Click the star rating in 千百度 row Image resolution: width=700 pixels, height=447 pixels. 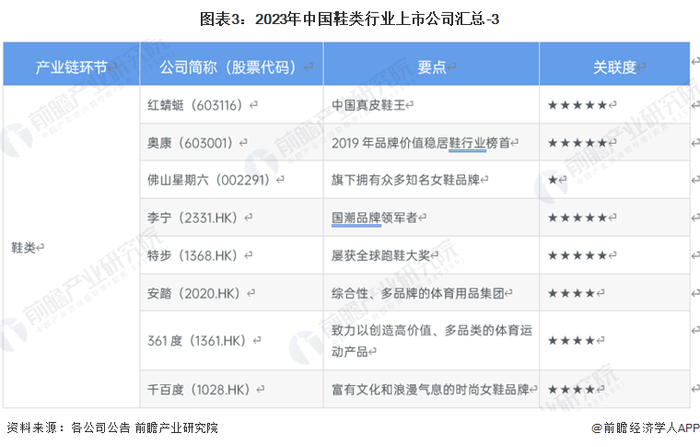click(571, 389)
